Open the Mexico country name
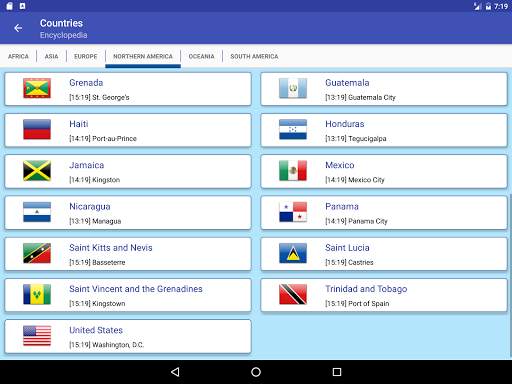Image resolution: width=512 pixels, height=384 pixels. click(340, 165)
